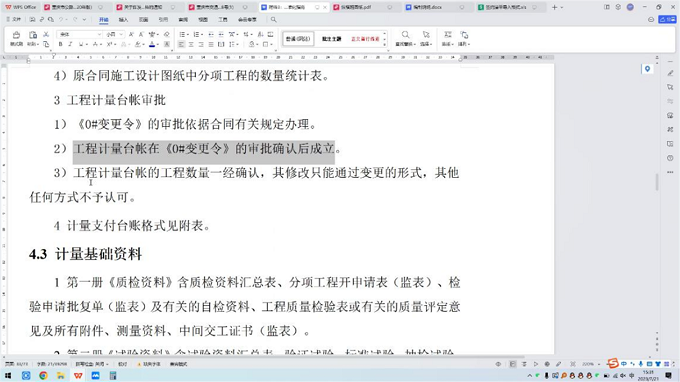Click the increase indent icon
This screenshot has width=680, height=382.
(221, 34)
